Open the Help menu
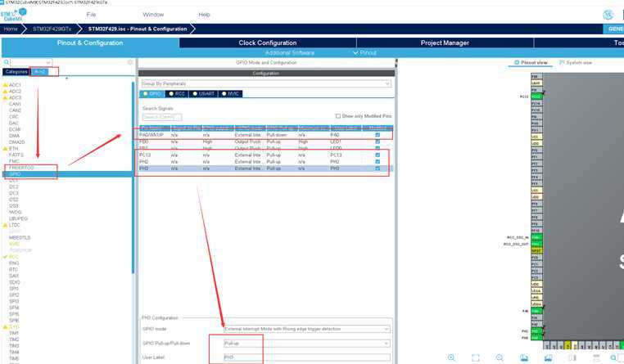The height and width of the screenshot is (364, 624). (204, 15)
